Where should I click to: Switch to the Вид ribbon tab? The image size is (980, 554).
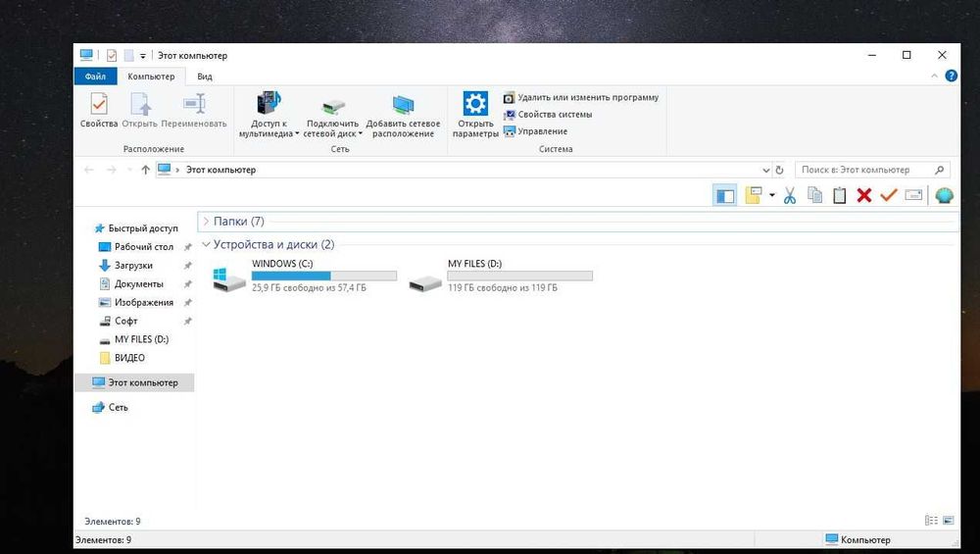tap(205, 76)
